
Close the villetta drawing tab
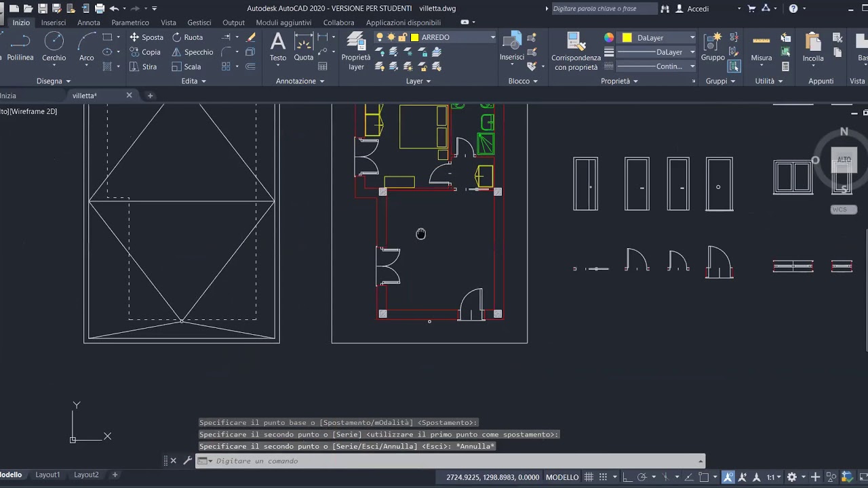coord(129,96)
